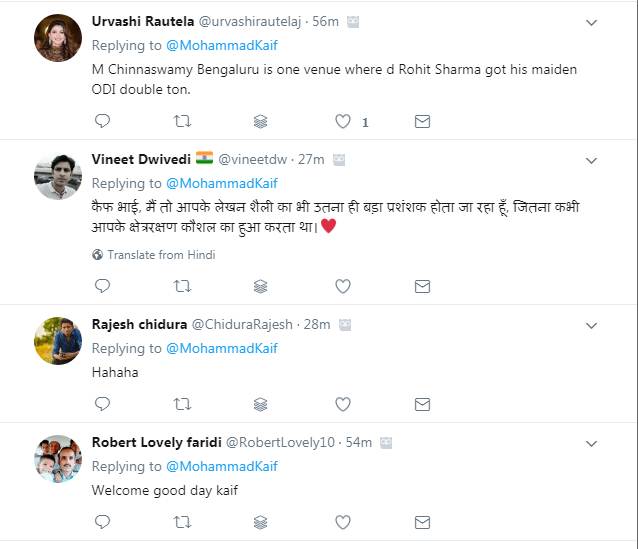Reply to Urvashi Rautela's tweet
The width and height of the screenshot is (638, 549).
pyautogui.click(x=102, y=121)
